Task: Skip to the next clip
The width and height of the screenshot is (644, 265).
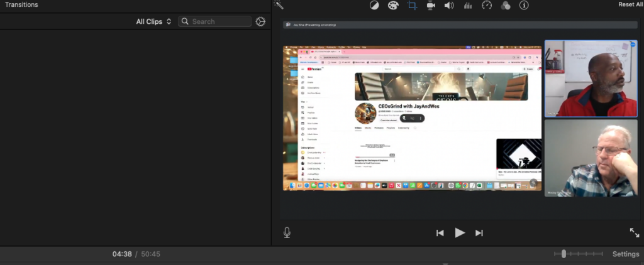Action: (x=479, y=233)
